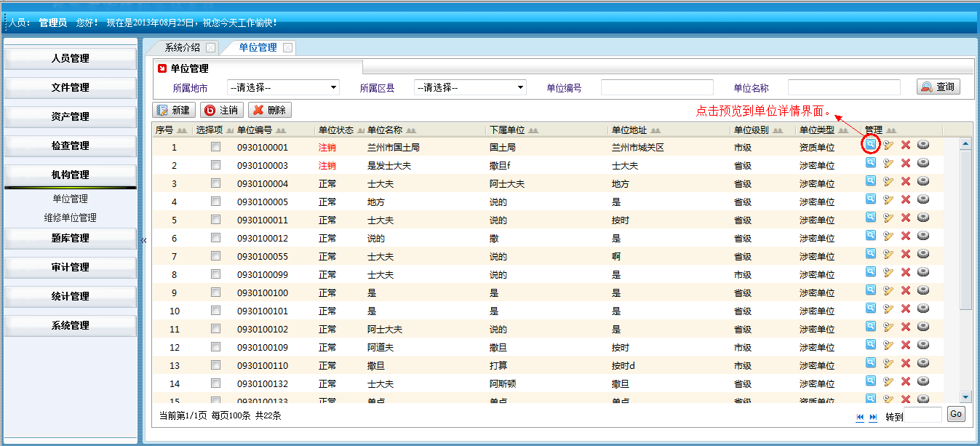Switch to the 系统介绍 tab

point(182,47)
